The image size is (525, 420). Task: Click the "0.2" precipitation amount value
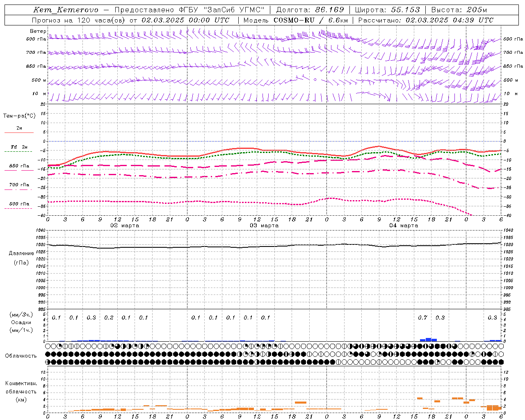[x=109, y=318]
